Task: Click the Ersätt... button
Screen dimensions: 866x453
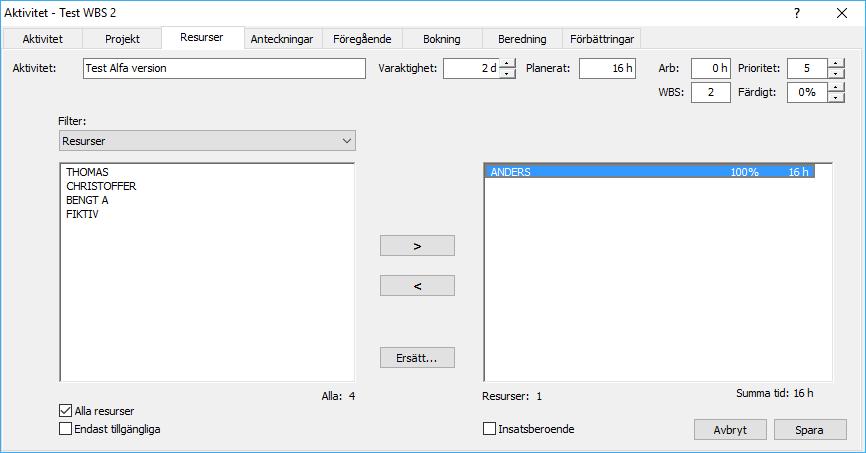Action: [x=418, y=358]
